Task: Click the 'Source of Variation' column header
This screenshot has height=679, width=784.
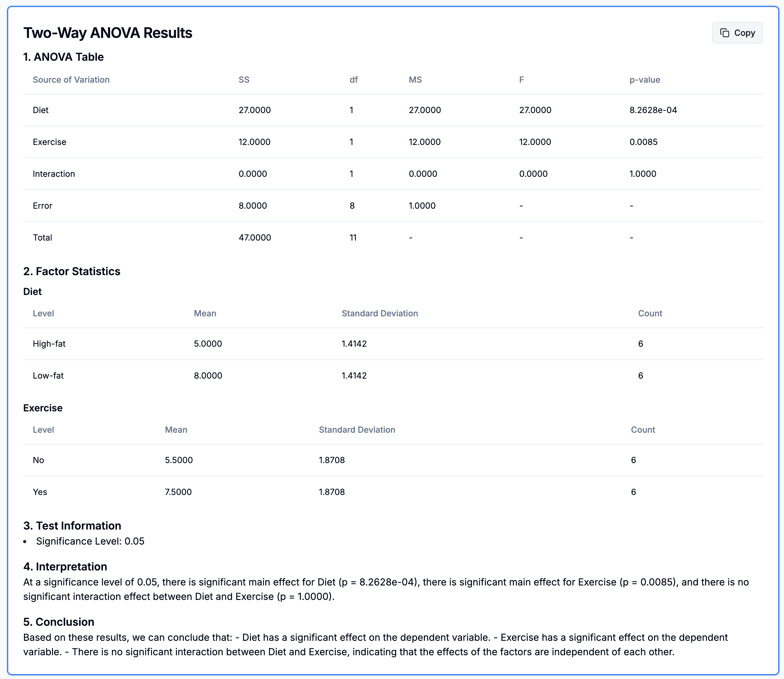Action: [x=71, y=80]
